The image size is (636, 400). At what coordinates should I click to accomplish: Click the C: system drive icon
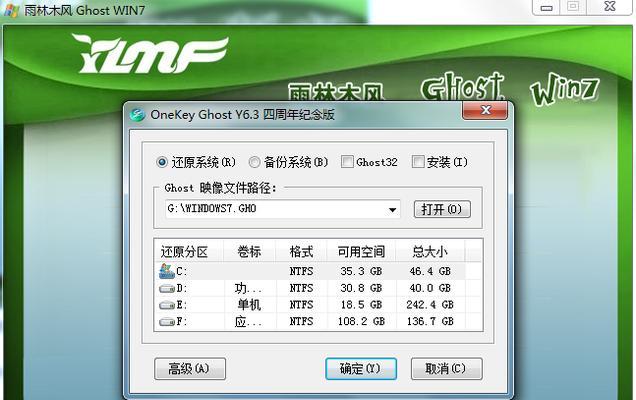[x=167, y=271]
